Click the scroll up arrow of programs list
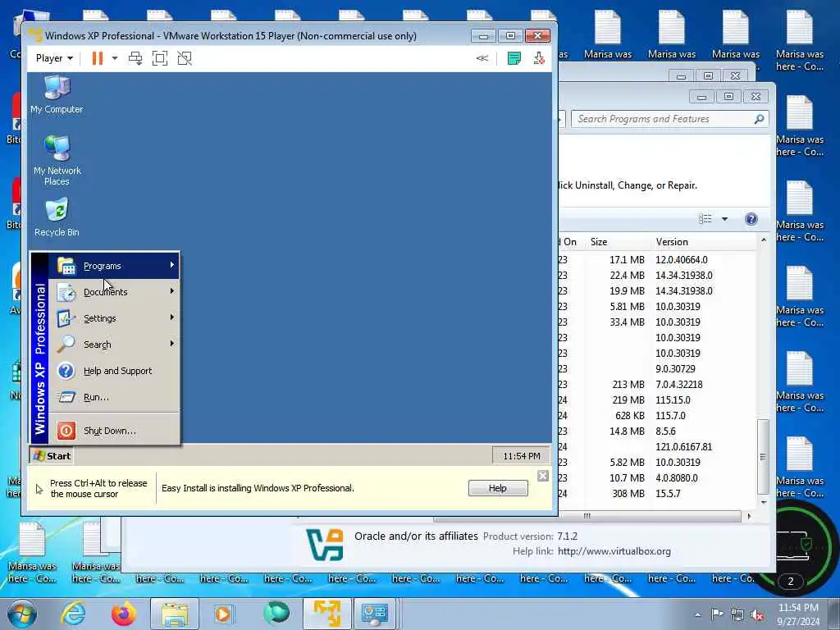This screenshot has height=630, width=840. coord(764,241)
